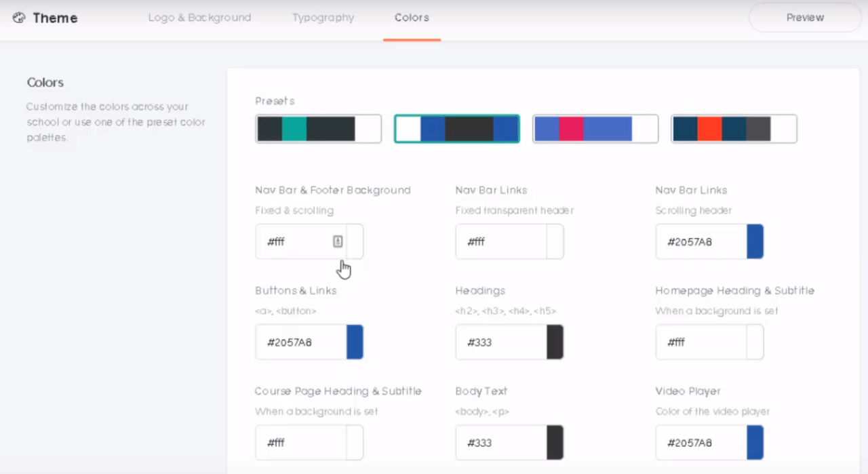Open the scrolling header Nav Bar Links swatch
This screenshot has width=868, height=474.
click(x=755, y=242)
